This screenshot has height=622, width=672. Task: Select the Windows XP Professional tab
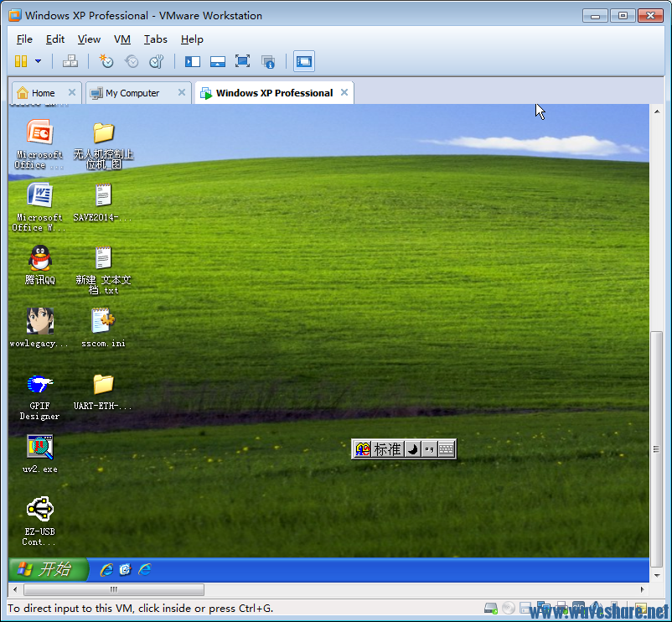tap(274, 93)
